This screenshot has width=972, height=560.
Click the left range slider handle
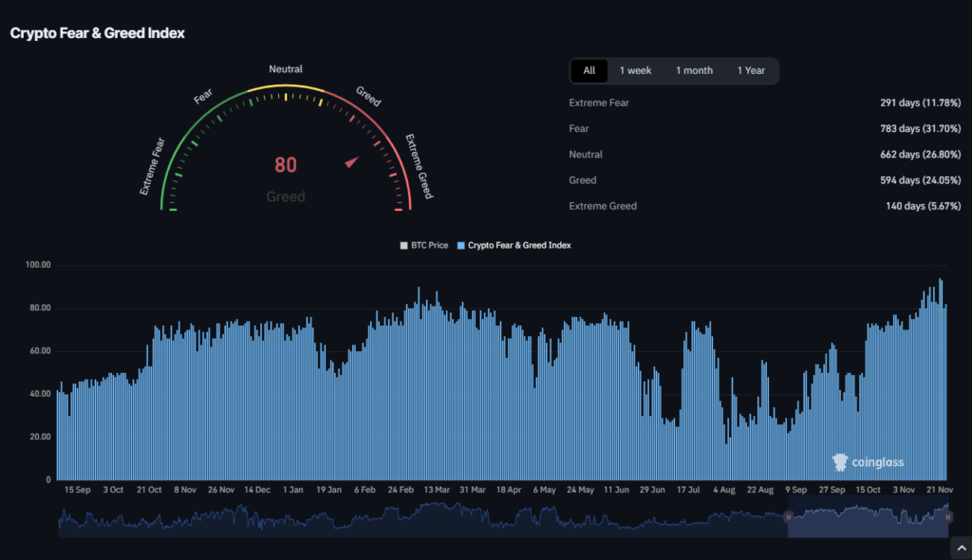click(x=789, y=516)
